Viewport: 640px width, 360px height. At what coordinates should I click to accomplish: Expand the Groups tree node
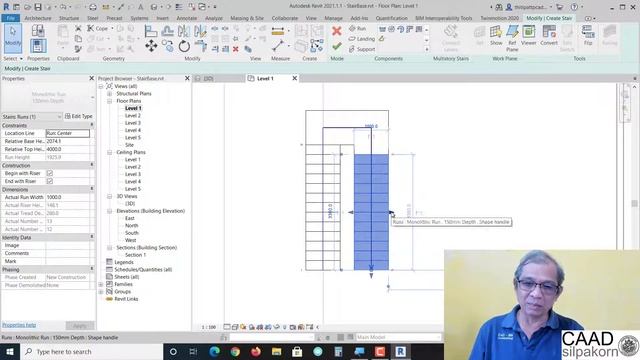pyautogui.click(x=101, y=291)
